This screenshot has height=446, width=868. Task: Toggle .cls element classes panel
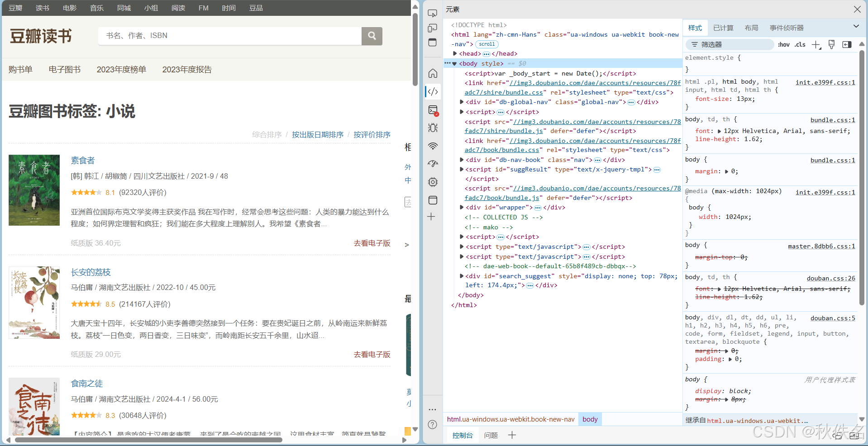coord(800,44)
